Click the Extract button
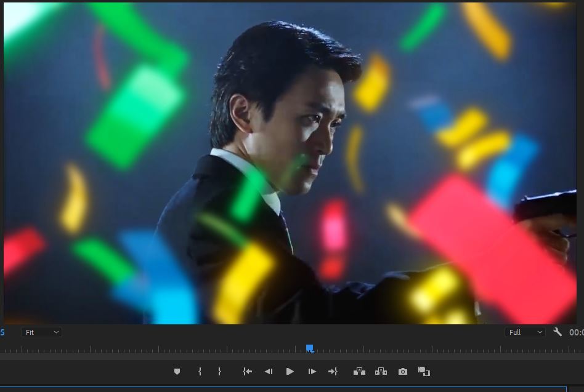 (x=381, y=371)
